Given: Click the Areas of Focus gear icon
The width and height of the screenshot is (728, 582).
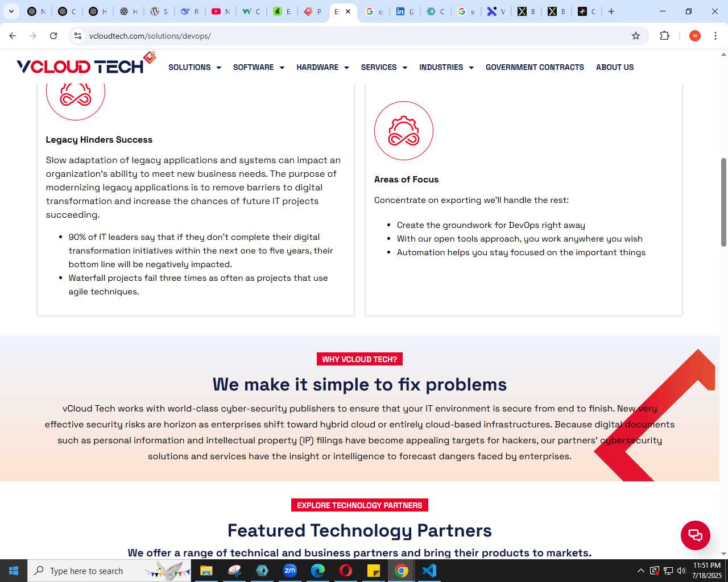Looking at the screenshot, I should point(404,131).
